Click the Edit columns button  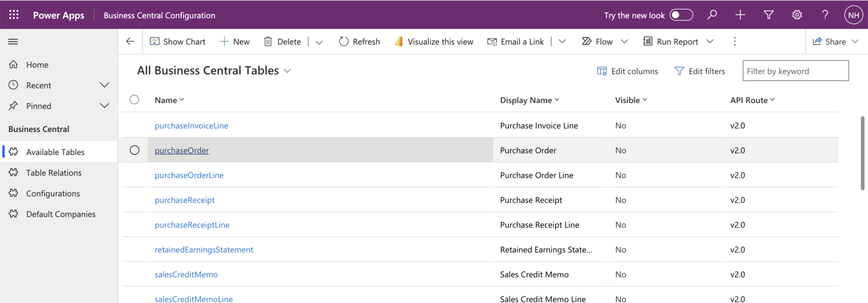point(627,71)
